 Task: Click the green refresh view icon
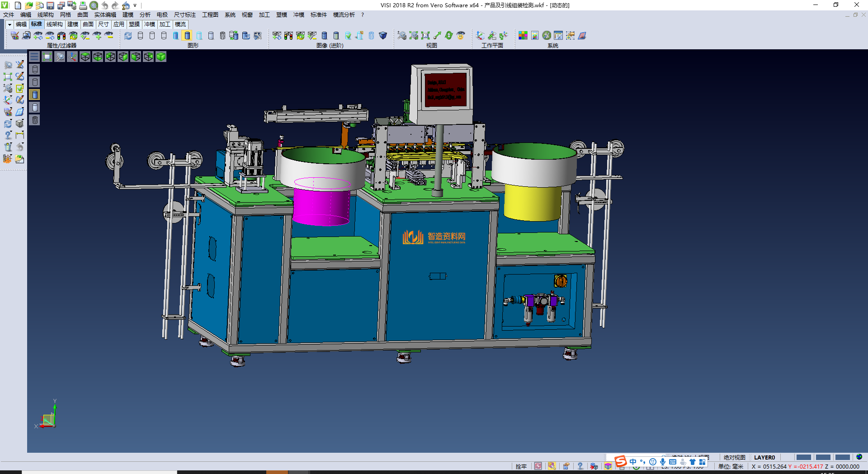[449, 35]
